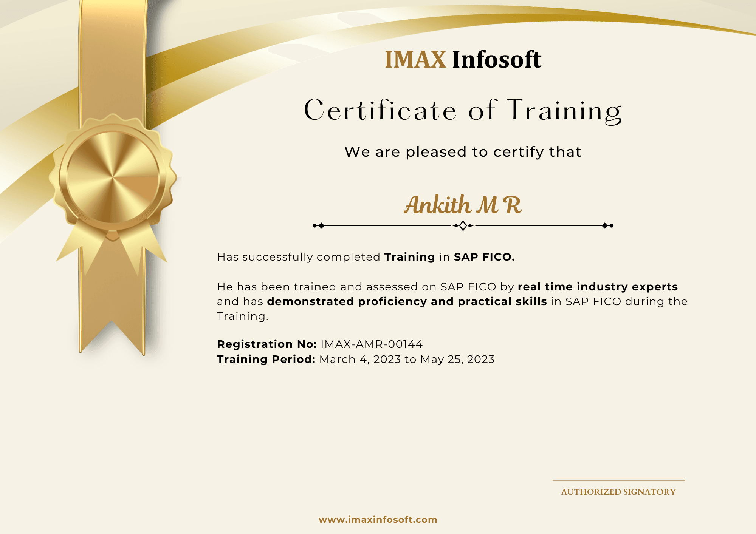The height and width of the screenshot is (534, 756).
Task: Click the 'Registration No:' label
Action: [267, 344]
